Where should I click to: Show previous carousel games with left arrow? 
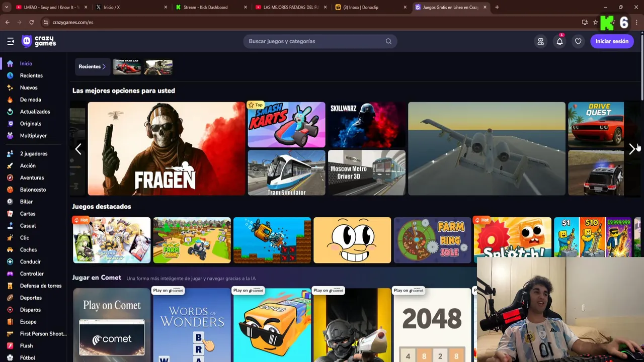click(78, 149)
